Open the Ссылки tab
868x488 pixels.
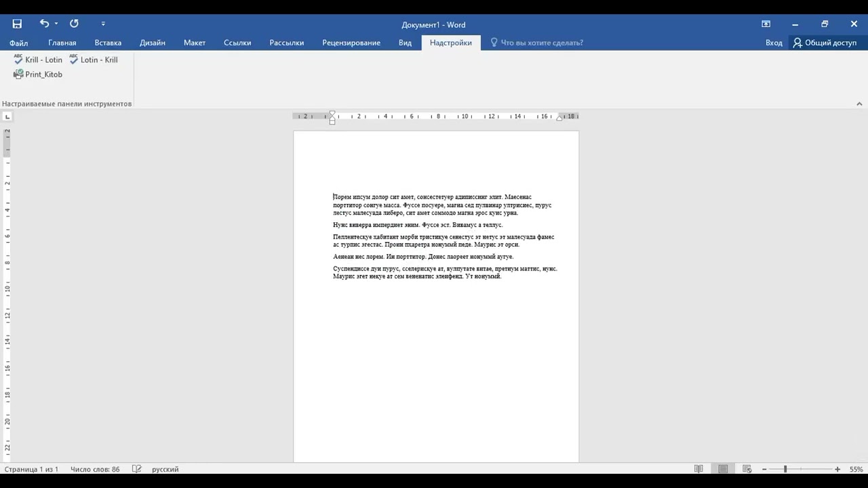click(x=237, y=43)
